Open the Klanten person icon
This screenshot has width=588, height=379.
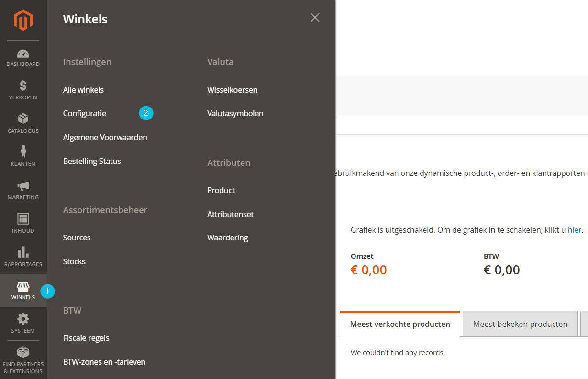pyautogui.click(x=23, y=152)
